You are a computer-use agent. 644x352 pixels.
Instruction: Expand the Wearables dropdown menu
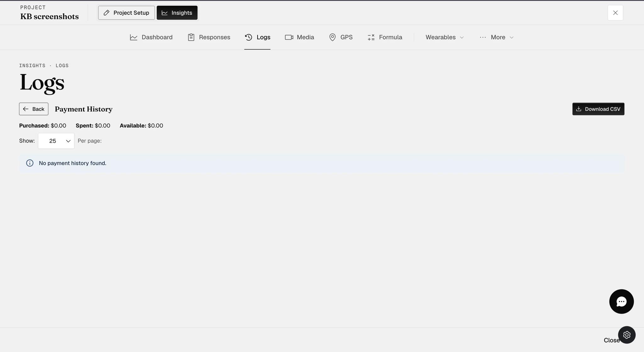pyautogui.click(x=445, y=37)
